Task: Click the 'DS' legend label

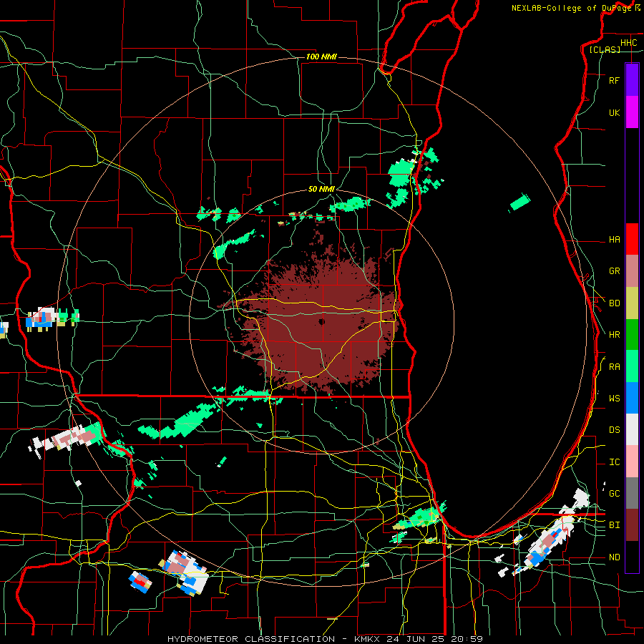Action: pos(614,430)
